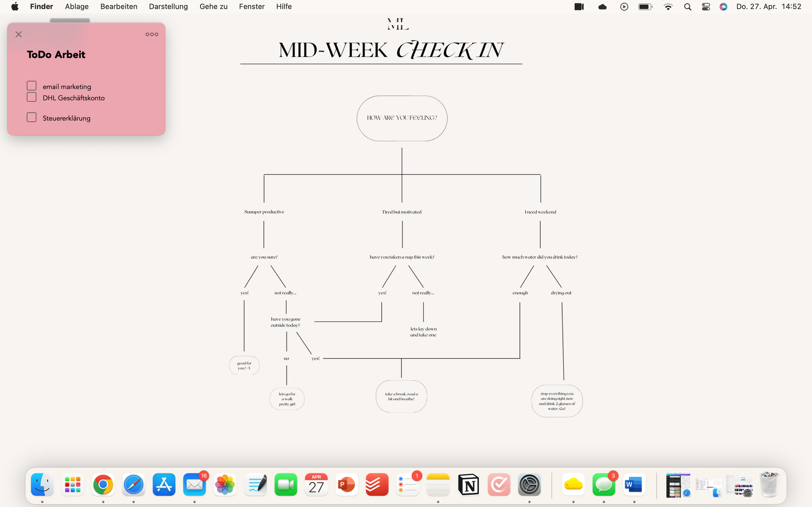Viewport: 812px width, 507px height.
Task: Open Control Center in menu bar
Action: (706, 7)
